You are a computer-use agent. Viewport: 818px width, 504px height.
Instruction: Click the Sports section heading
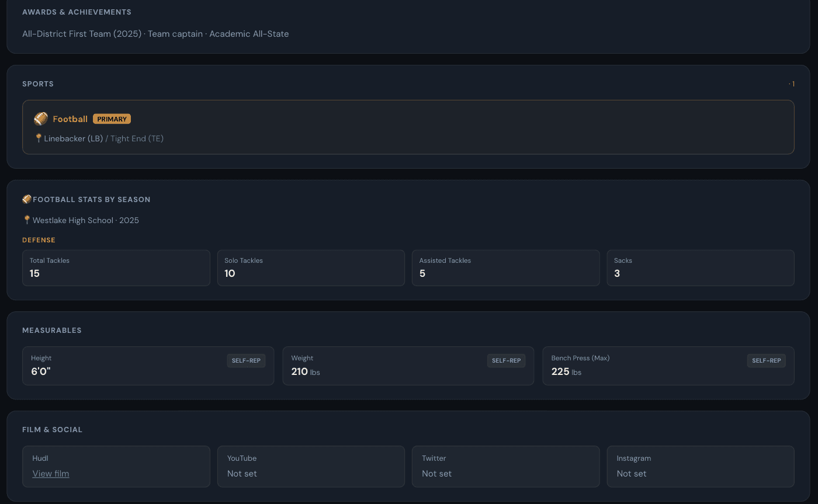pos(38,84)
